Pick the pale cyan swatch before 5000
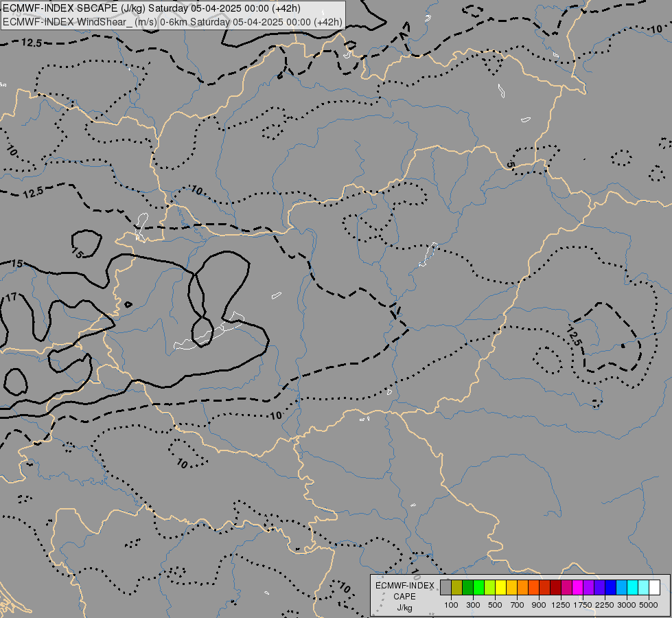Screen dimensions: 672x618 point(644,587)
